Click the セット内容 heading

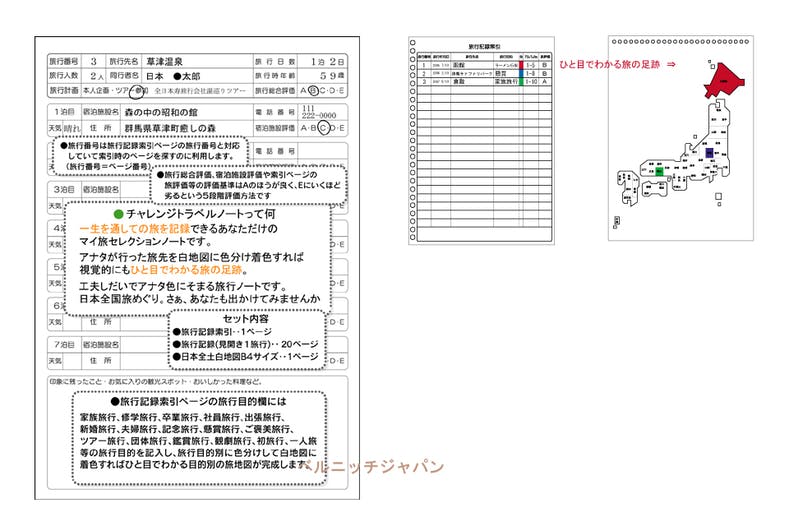click(246, 319)
